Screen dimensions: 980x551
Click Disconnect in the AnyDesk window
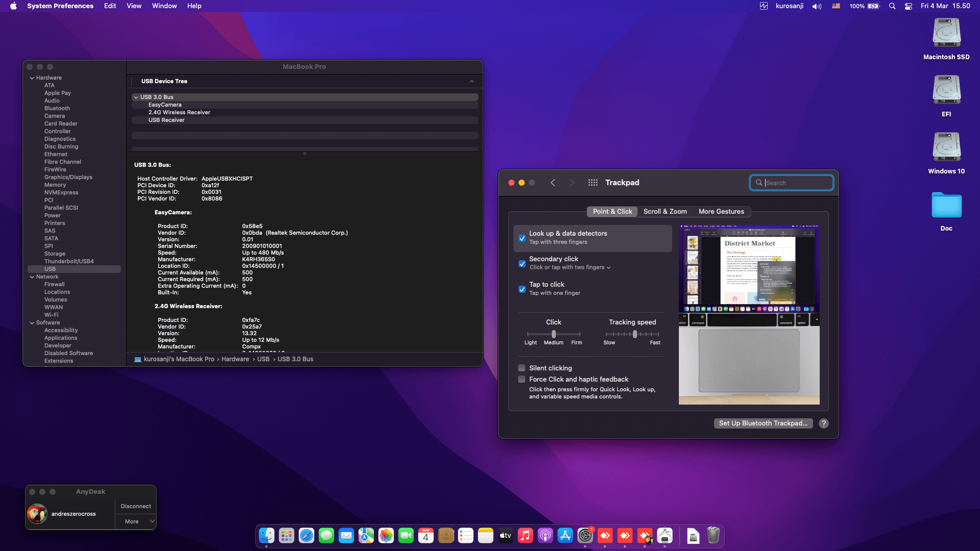click(x=135, y=506)
